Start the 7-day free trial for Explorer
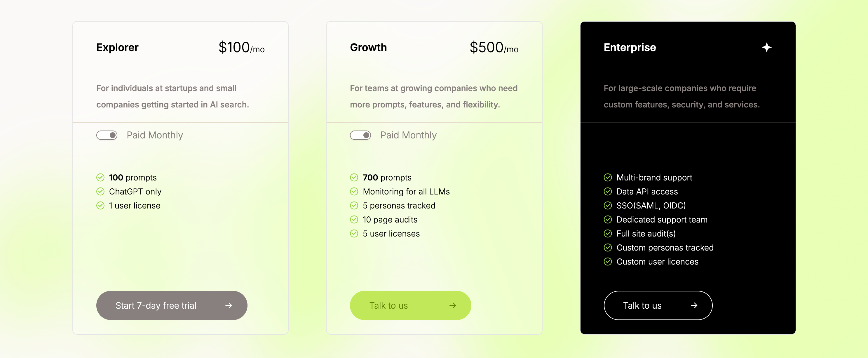Screen dimensions: 868x358 [x=172, y=305]
